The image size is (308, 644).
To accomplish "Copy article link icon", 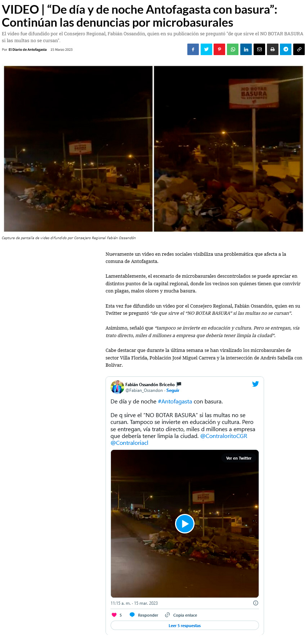I will pyautogui.click(x=299, y=49).
